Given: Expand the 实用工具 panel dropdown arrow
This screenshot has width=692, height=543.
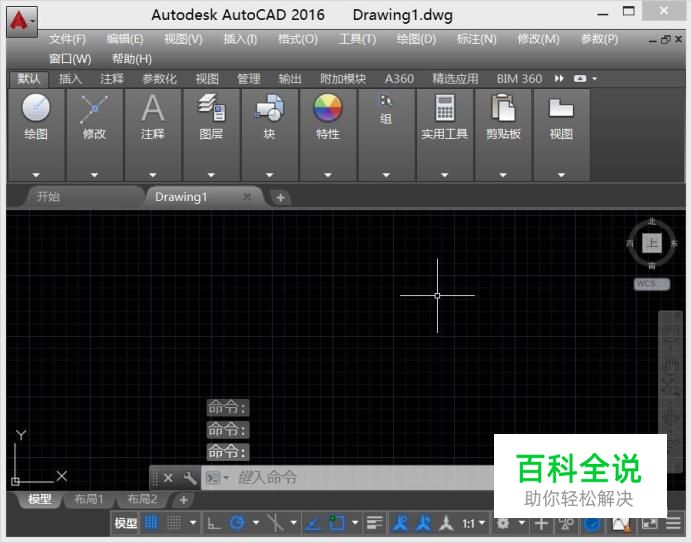Looking at the screenshot, I should (x=444, y=175).
